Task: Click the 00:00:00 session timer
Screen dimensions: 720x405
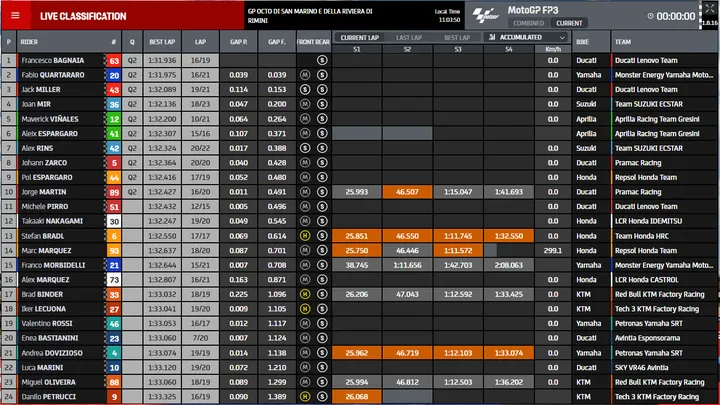Action: (x=675, y=17)
